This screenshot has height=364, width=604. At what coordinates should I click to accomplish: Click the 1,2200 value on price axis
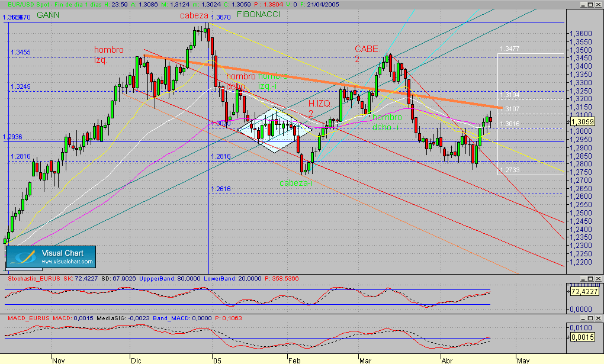(x=581, y=262)
